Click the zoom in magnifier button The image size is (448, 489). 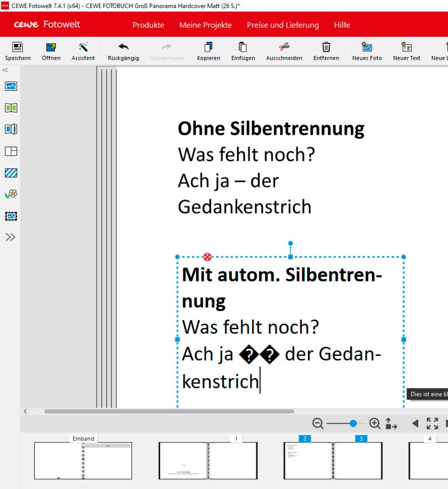tap(375, 423)
